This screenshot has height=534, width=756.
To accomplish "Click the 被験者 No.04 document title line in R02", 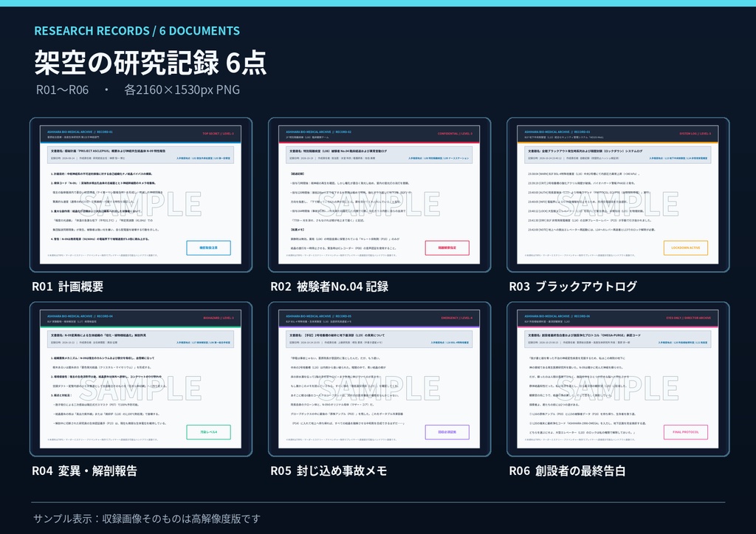I will click(337, 151).
